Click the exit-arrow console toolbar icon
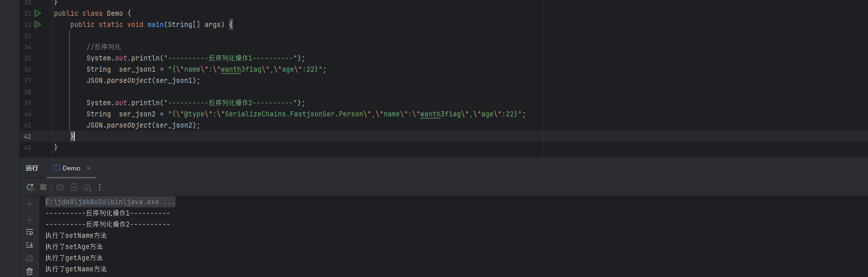 pyautogui.click(x=74, y=187)
